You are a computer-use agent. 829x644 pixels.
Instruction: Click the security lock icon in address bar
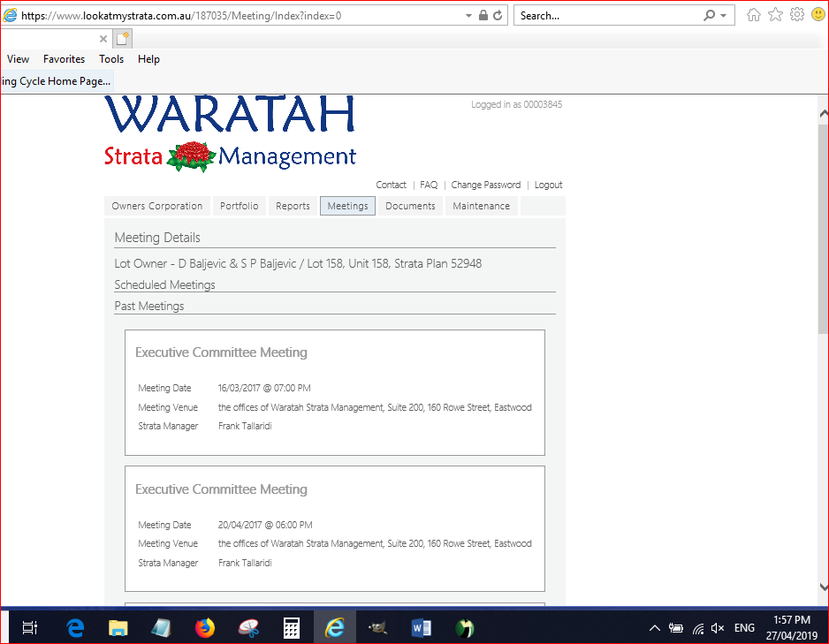483,15
